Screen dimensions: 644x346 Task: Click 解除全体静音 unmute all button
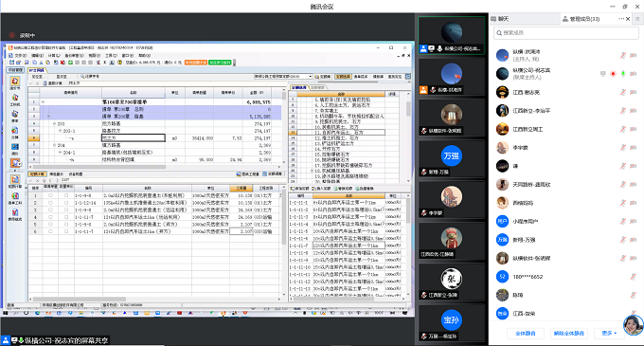click(x=569, y=334)
